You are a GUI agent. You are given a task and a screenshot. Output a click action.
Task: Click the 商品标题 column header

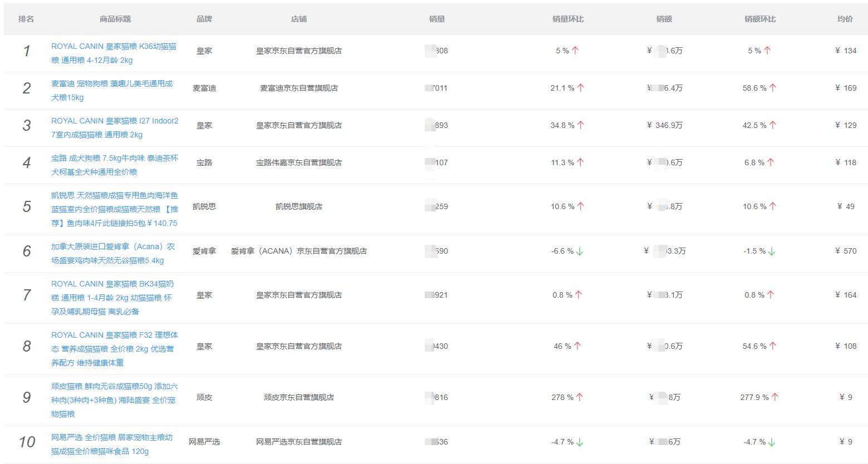115,19
